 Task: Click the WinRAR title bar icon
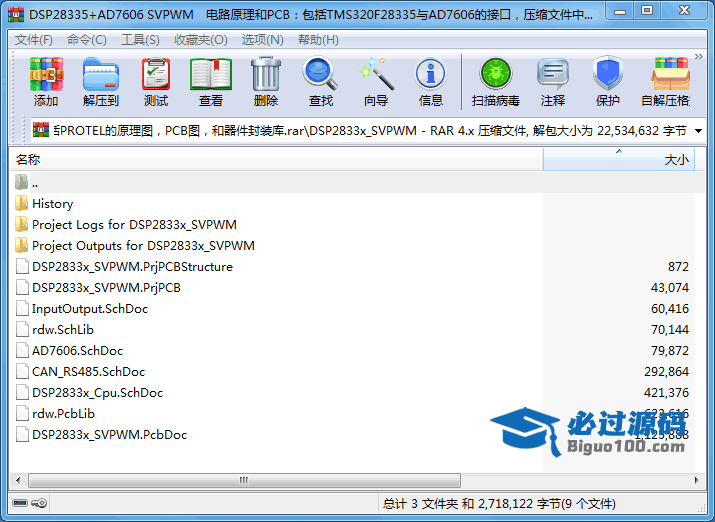pos(16,15)
